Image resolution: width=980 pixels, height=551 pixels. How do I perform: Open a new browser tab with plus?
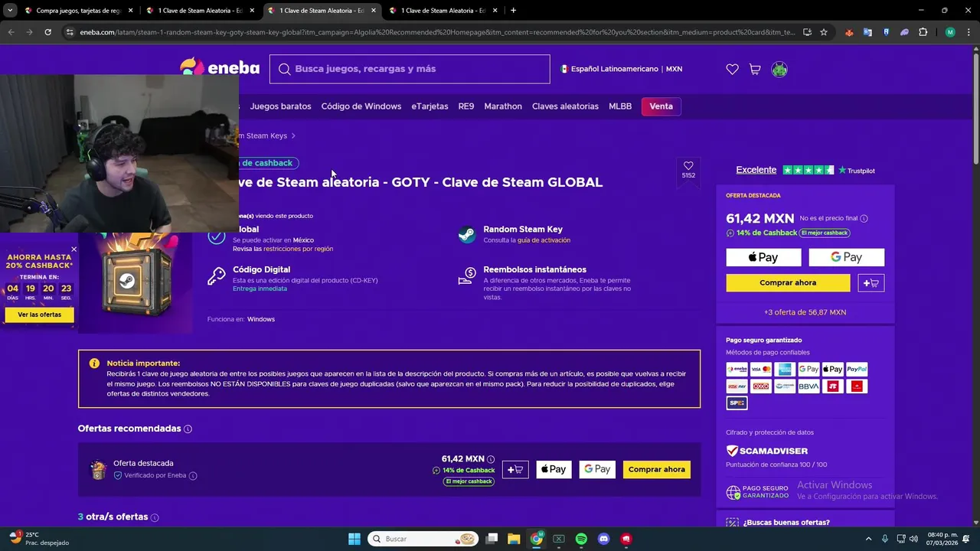pyautogui.click(x=513, y=11)
